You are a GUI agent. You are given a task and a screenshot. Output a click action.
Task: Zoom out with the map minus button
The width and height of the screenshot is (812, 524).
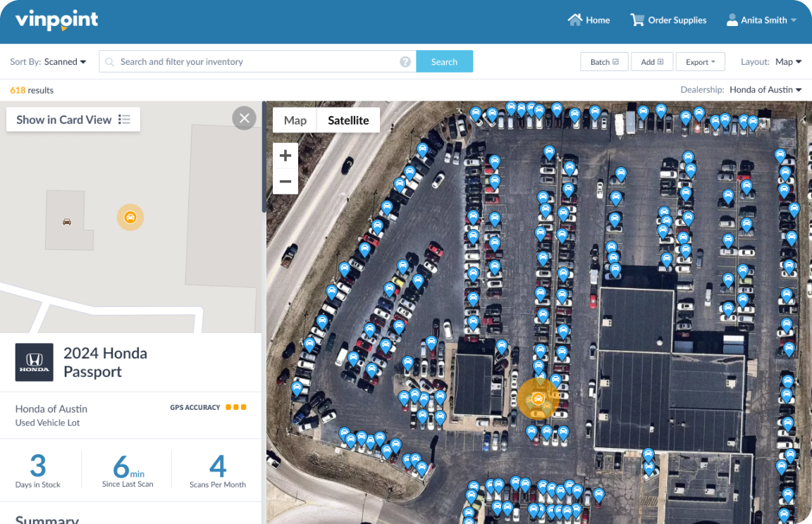[x=285, y=182]
